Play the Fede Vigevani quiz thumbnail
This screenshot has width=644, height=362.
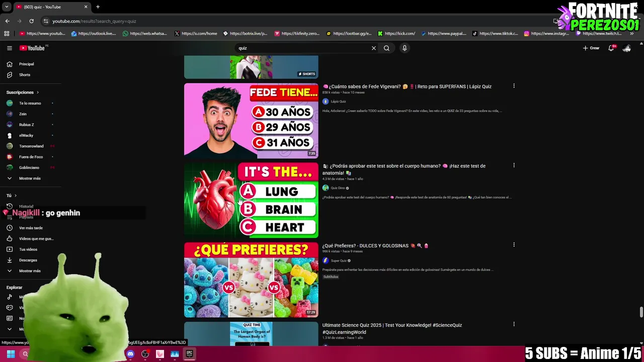tap(251, 121)
